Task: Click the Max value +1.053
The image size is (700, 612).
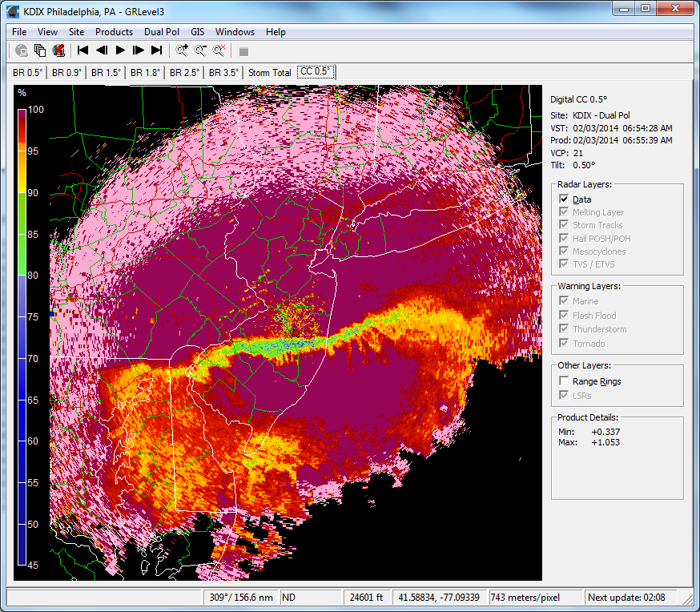Action: point(605,442)
